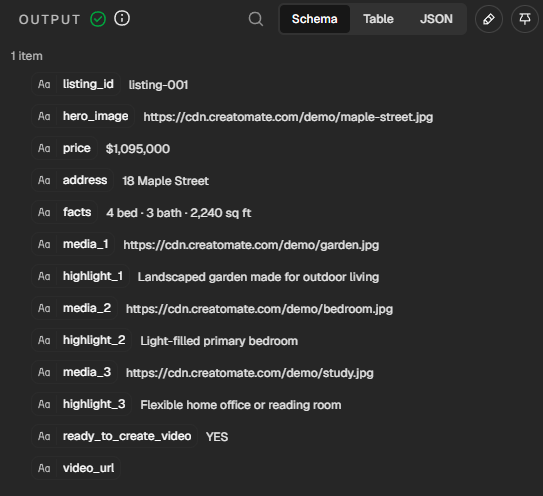This screenshot has height=496, width=543.
Task: Open the output info icon
Action: coord(122,18)
